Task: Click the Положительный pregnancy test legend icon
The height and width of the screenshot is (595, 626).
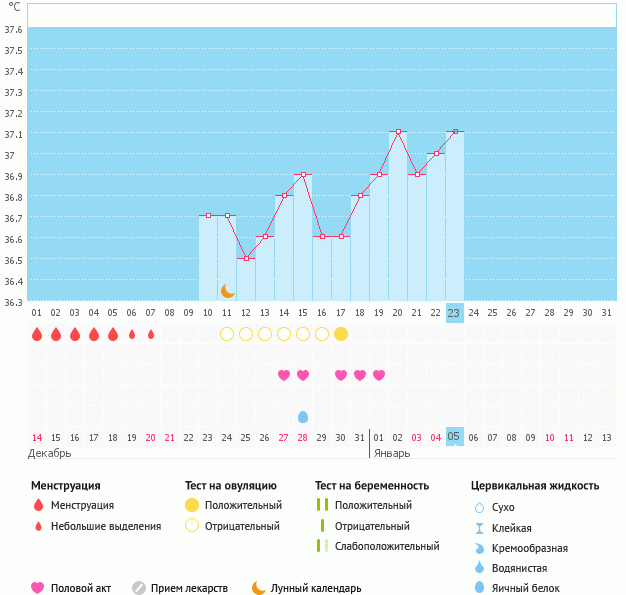Action: click(x=322, y=505)
